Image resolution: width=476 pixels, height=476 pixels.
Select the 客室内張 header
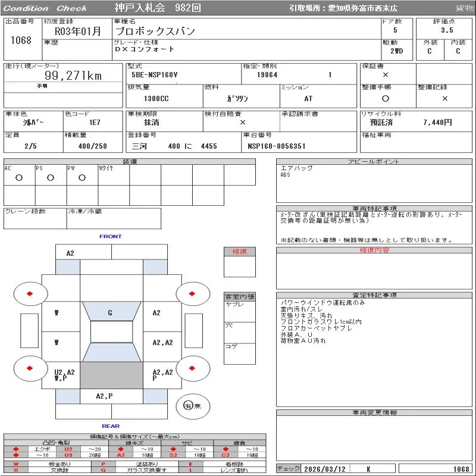coord(239,296)
